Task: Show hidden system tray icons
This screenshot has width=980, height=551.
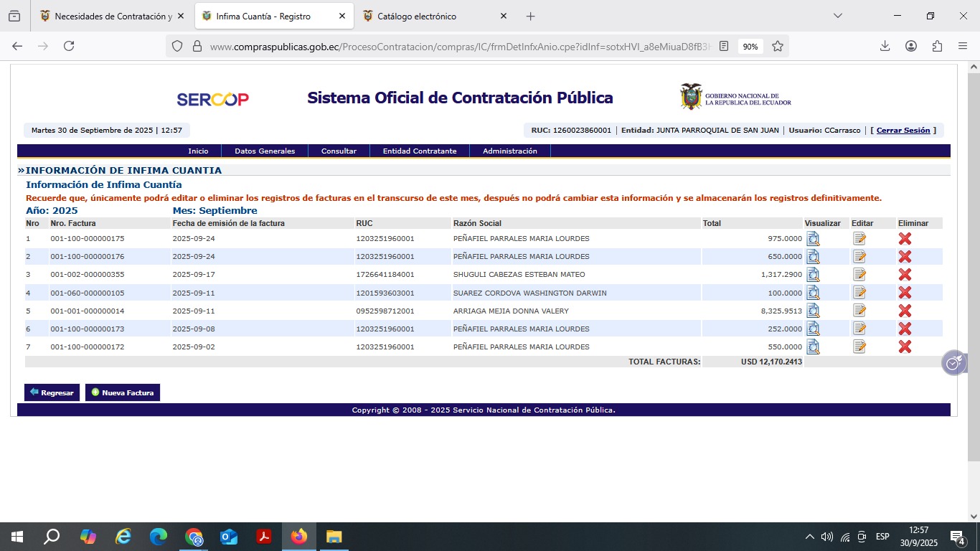Action: (810, 537)
